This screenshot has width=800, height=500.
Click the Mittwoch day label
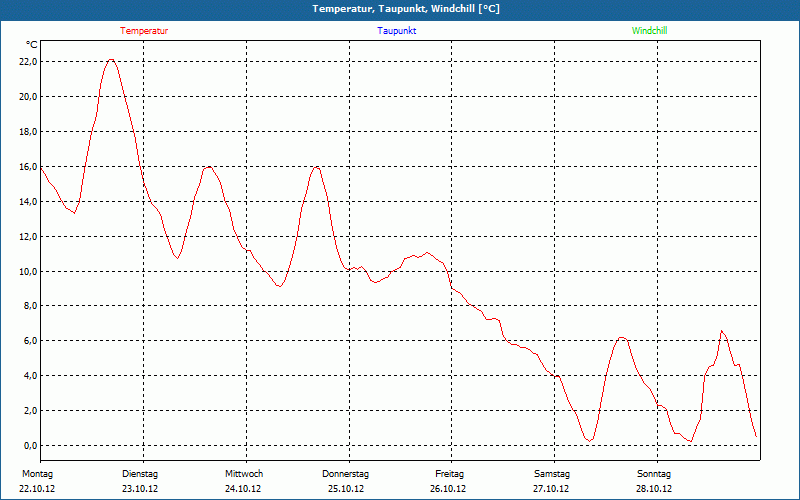(x=244, y=474)
